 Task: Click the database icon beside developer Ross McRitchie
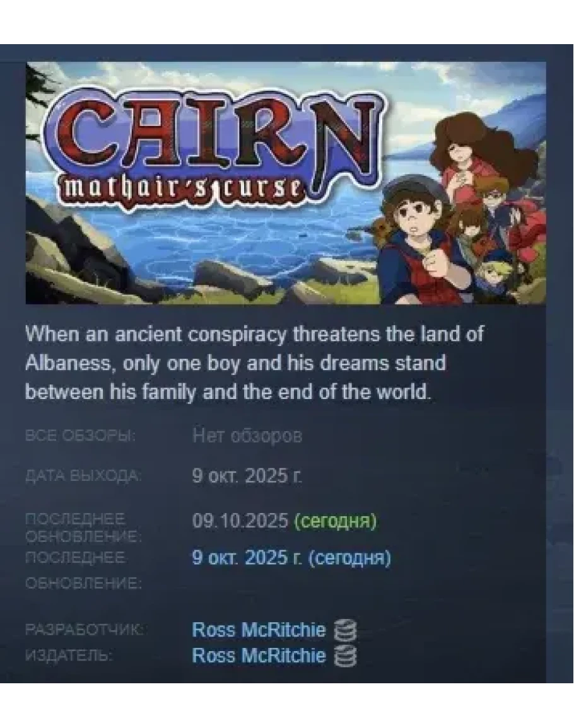pos(345,630)
